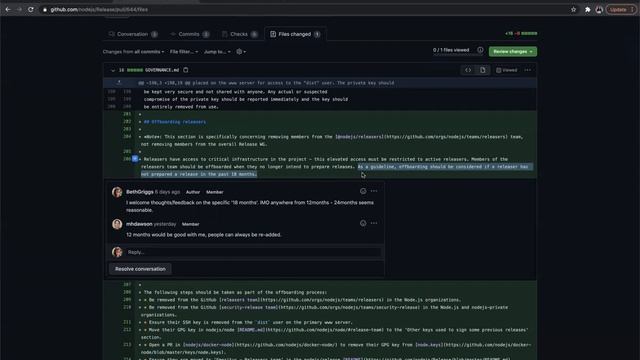Image resolution: width=640 pixels, height=360 pixels.
Task: Expand hidden lines above the hunk
Action: tap(119, 83)
